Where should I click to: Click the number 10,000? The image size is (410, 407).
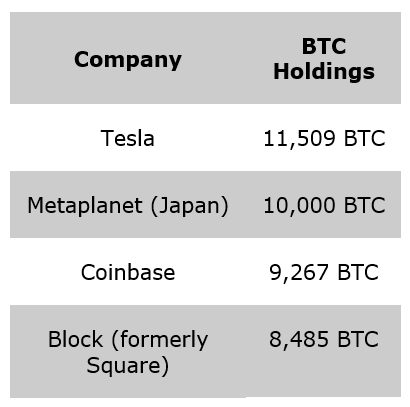299,205
